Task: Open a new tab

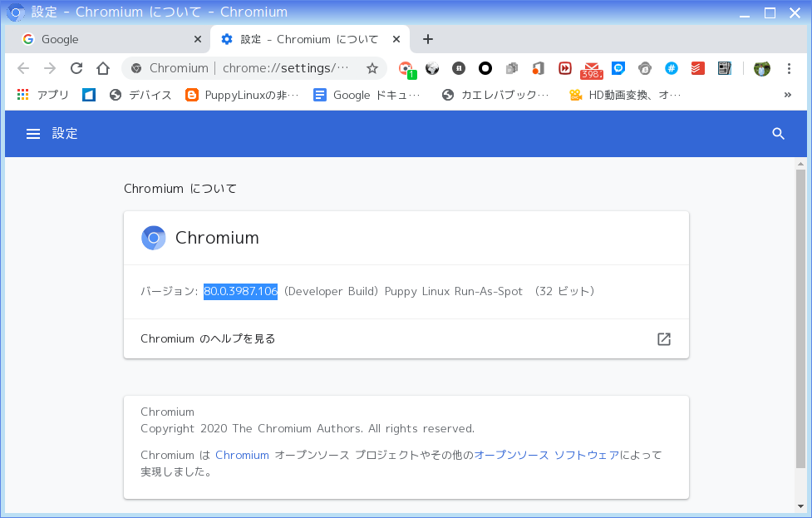Action: pos(428,39)
